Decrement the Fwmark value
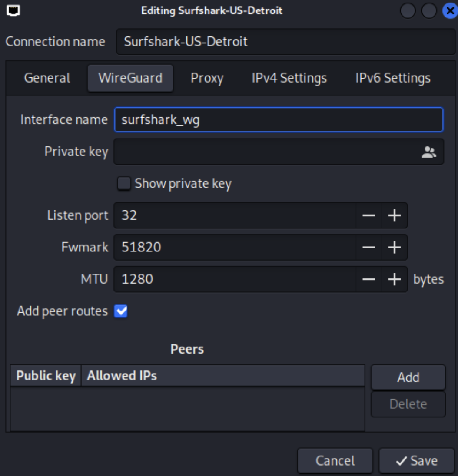This screenshot has width=458, height=476. pyautogui.click(x=368, y=248)
